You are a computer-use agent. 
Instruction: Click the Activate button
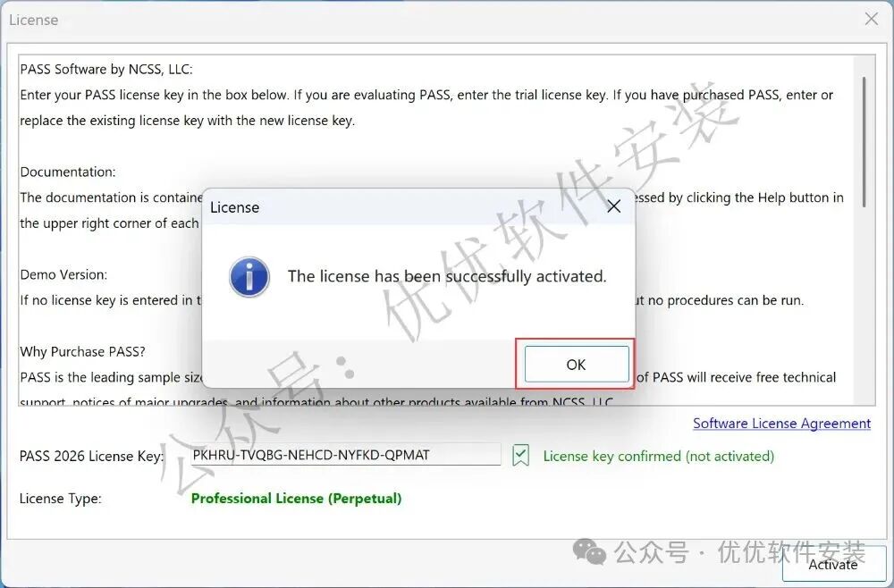(x=833, y=564)
